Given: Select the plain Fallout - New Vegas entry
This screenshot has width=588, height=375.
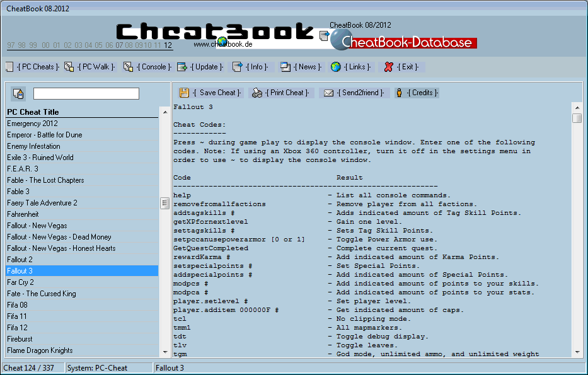Looking at the screenshot, I should tap(82, 226).
